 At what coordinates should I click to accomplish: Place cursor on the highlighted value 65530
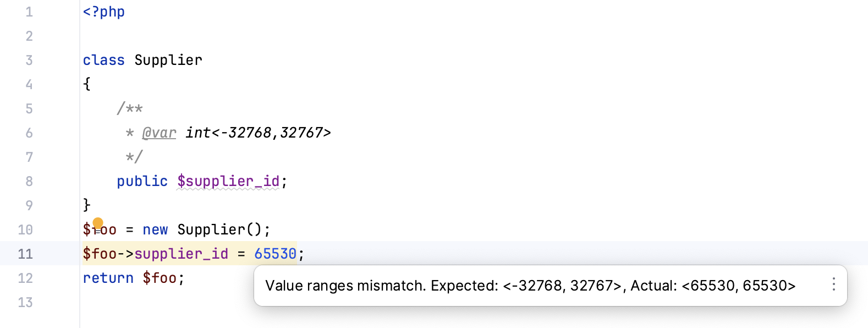[275, 254]
